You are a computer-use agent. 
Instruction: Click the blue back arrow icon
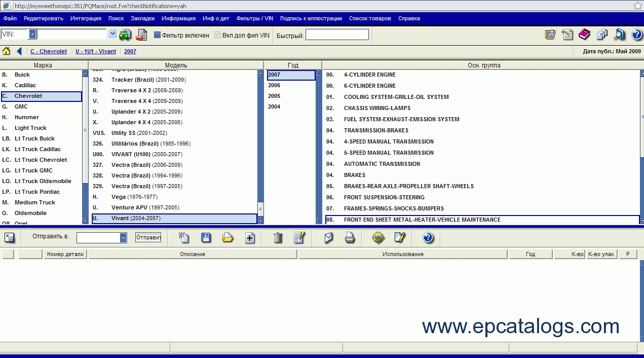19,51
